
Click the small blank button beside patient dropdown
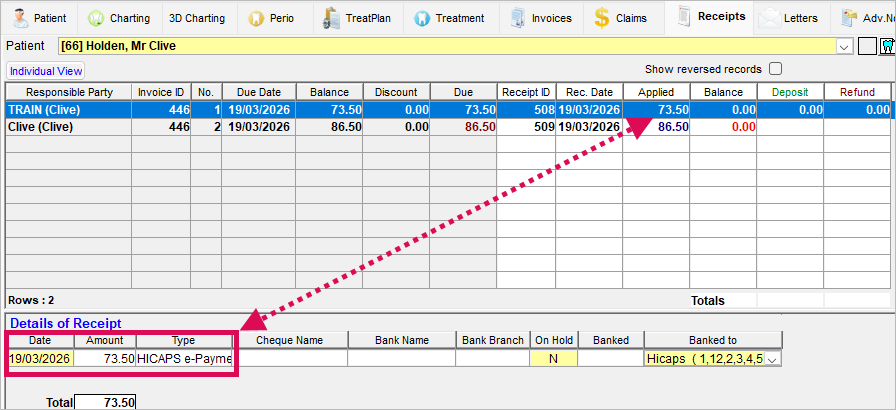[x=866, y=45]
